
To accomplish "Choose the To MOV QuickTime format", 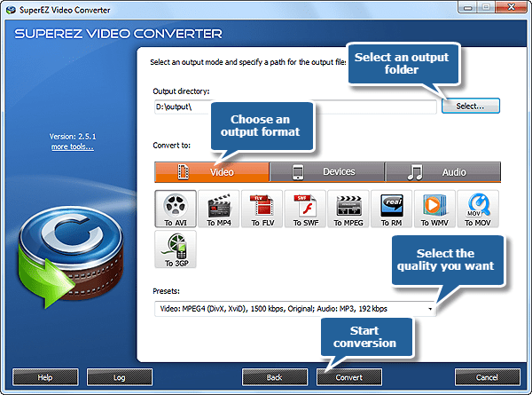I will pyautogui.click(x=478, y=209).
